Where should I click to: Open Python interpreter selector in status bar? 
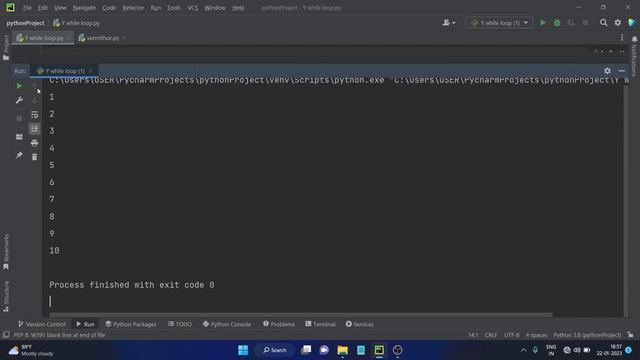pyautogui.click(x=587, y=335)
